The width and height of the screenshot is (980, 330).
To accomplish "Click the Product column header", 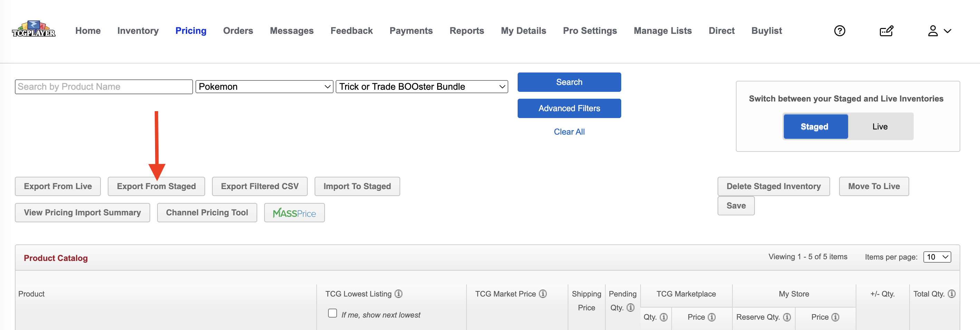I will [31, 294].
